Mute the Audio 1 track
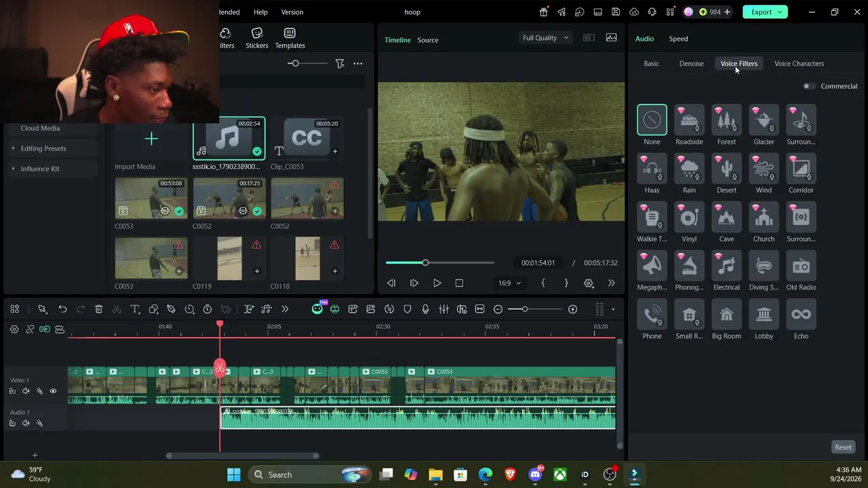The width and height of the screenshot is (868, 488). [26, 424]
